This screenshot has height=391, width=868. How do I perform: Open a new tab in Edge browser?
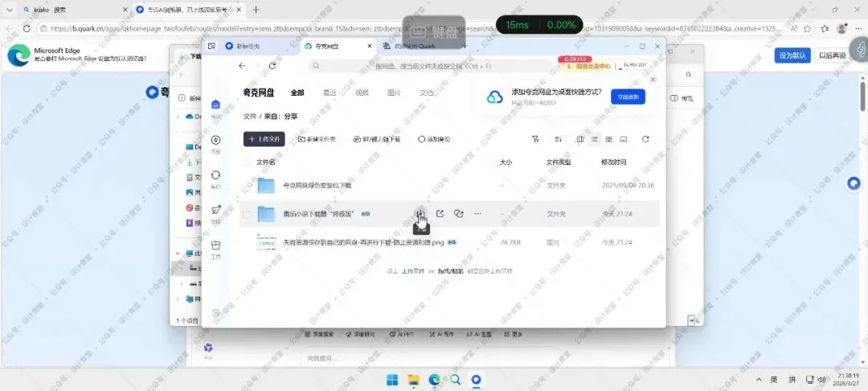[x=256, y=10]
